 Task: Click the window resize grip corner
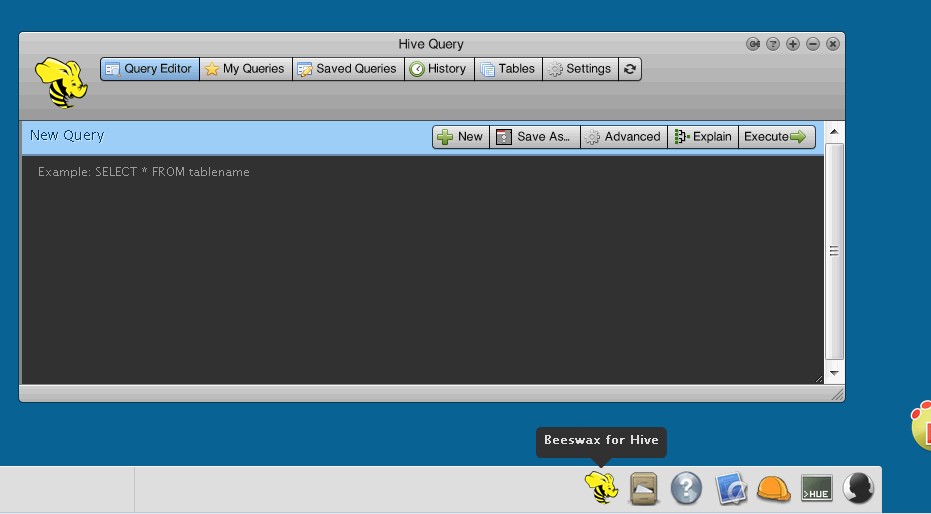[x=837, y=394]
